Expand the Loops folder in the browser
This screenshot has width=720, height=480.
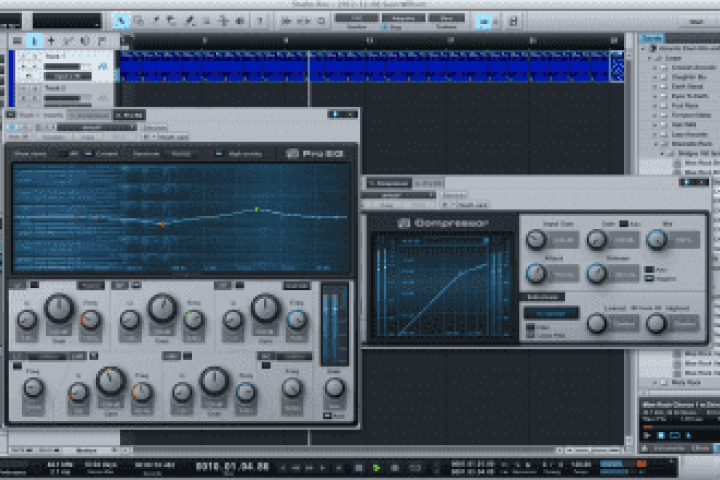point(649,59)
